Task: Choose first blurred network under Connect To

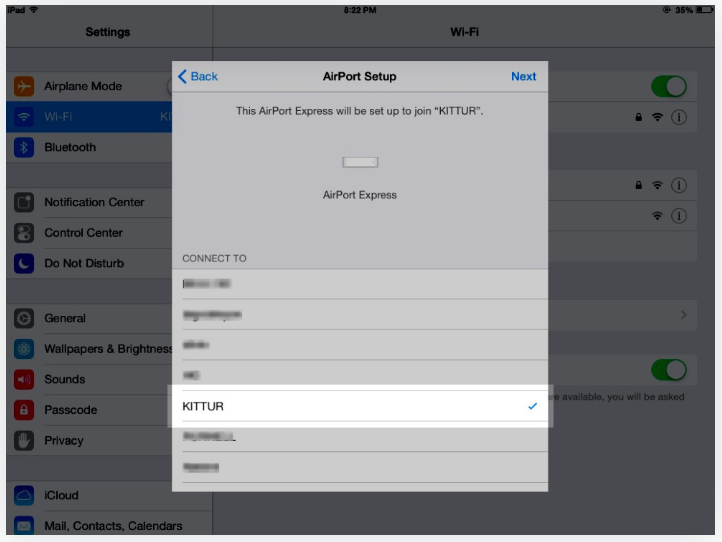Action: click(x=360, y=284)
